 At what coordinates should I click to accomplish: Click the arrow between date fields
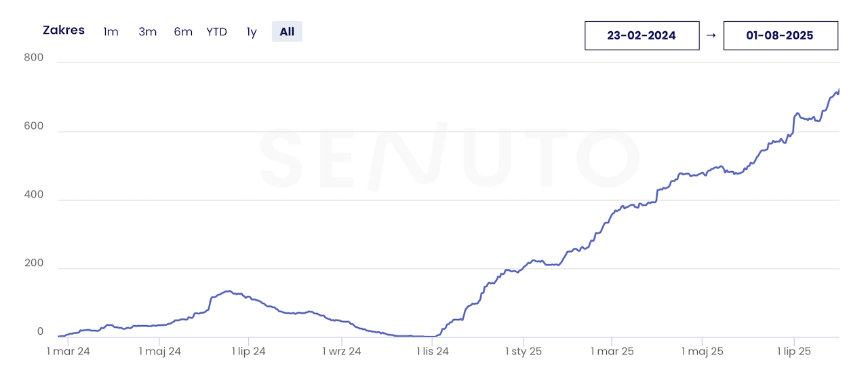coord(711,35)
